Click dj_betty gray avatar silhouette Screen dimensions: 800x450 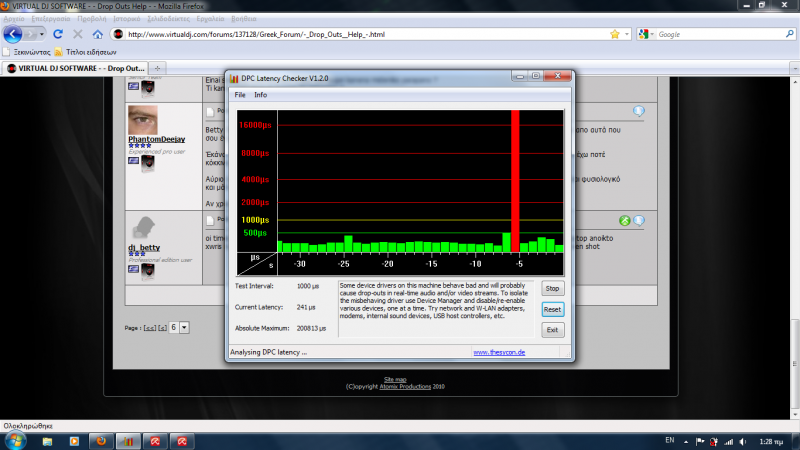[x=143, y=228]
